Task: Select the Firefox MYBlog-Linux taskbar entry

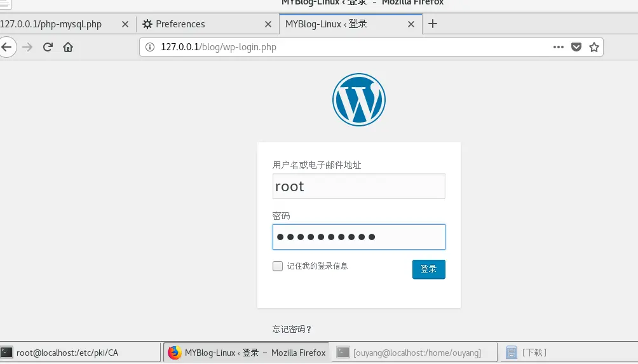Action: tap(247, 353)
